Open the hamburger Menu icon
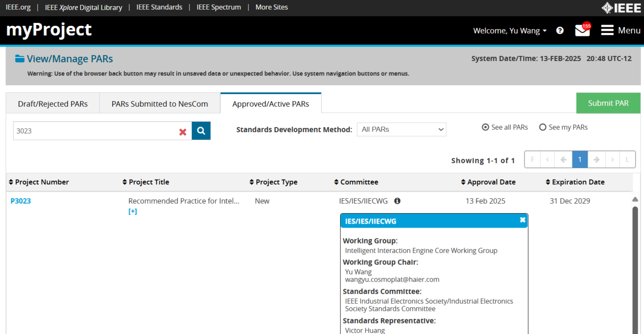The height and width of the screenshot is (334, 644). (x=607, y=30)
